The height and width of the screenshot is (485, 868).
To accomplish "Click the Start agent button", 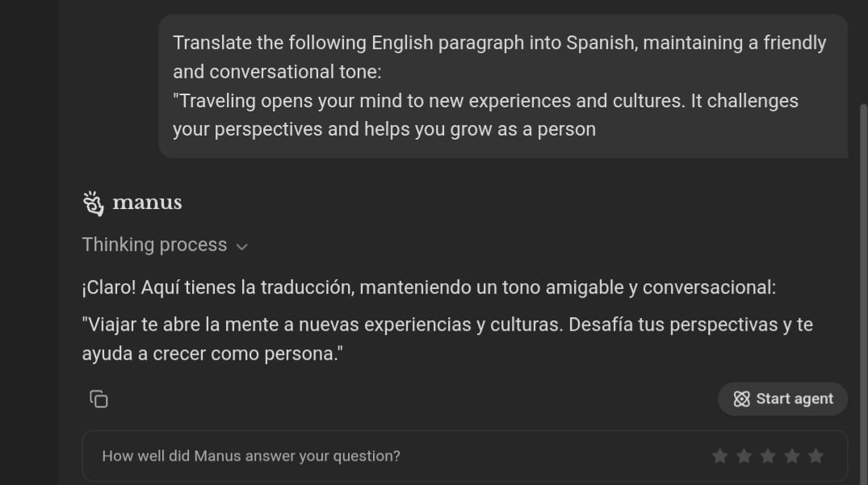I will pyautogui.click(x=782, y=399).
